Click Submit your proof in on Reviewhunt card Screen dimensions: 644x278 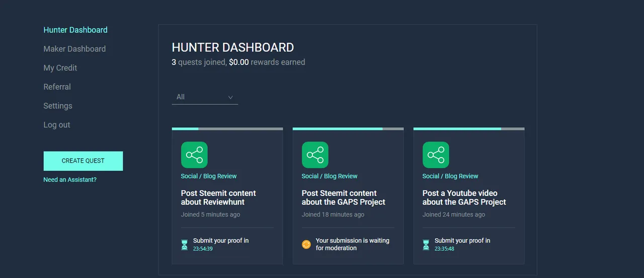coord(221,241)
